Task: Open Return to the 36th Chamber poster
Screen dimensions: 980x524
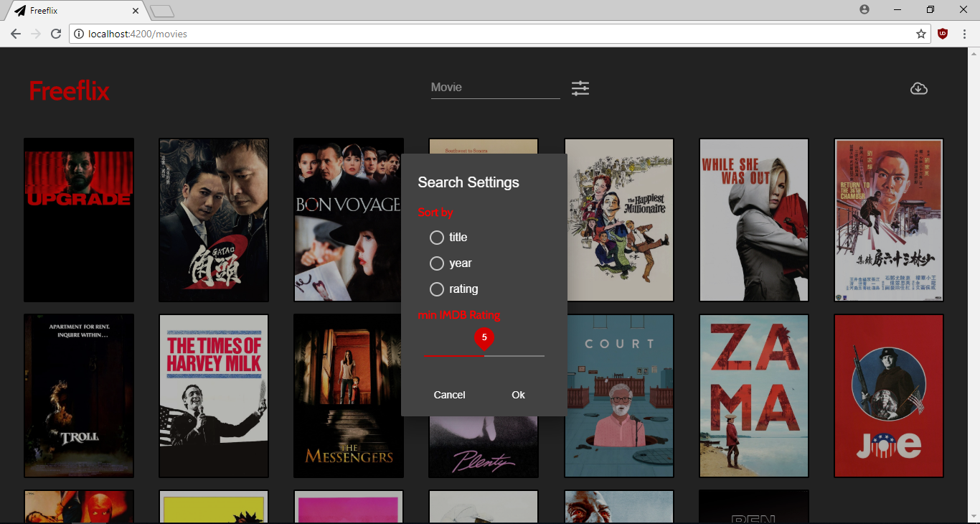Action: 889,220
